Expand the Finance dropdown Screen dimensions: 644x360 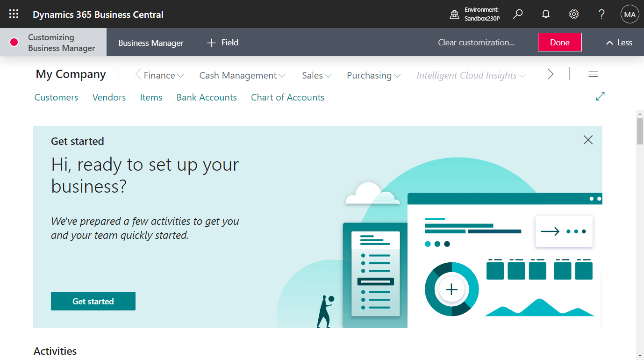point(159,75)
